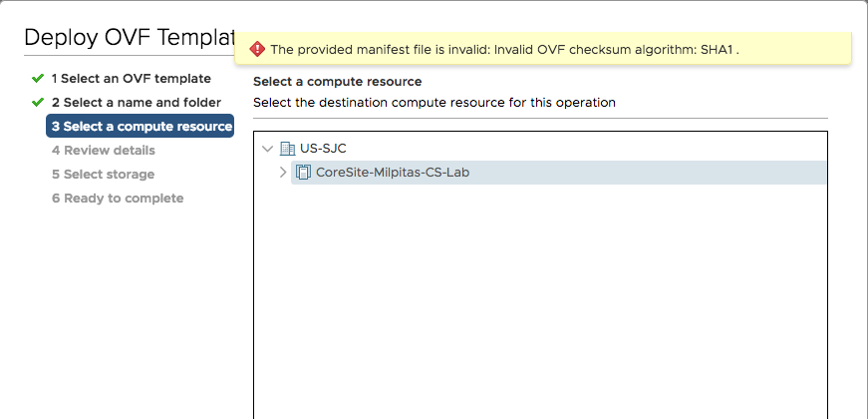Expand the CoreSite-Milpitas-CS-Lab cluster node
The height and width of the screenshot is (419, 868).
click(283, 173)
